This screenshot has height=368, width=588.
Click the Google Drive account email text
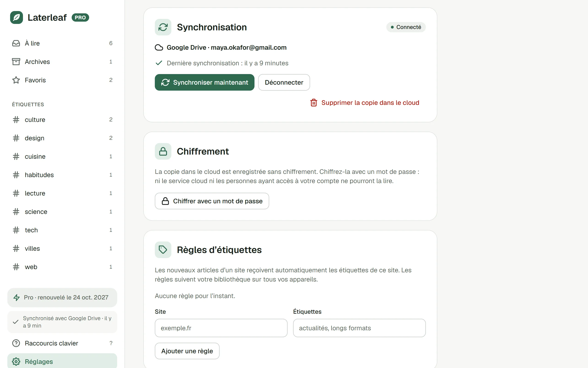click(x=249, y=47)
